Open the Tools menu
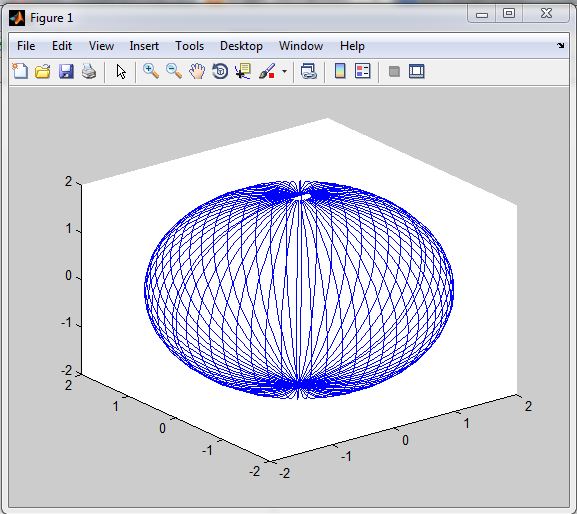577x514 pixels. 190,46
